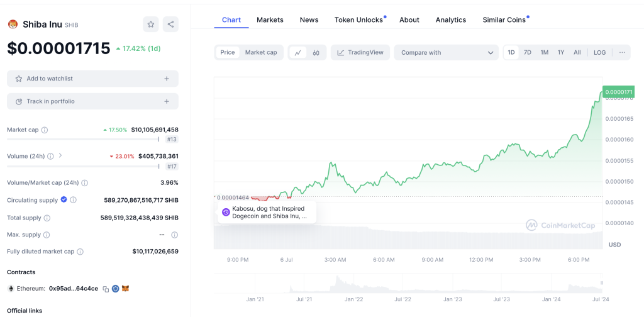
Task: Click plus on Track in portfolio
Action: click(166, 101)
